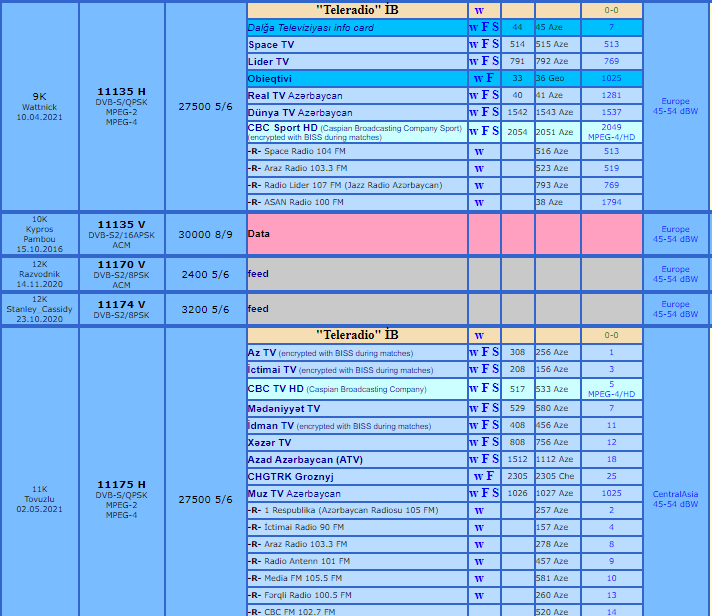Image resolution: width=712 pixels, height=616 pixels.
Task: Click the 'S' link in CBC Sport HD row
Action: pyautogui.click(x=495, y=131)
